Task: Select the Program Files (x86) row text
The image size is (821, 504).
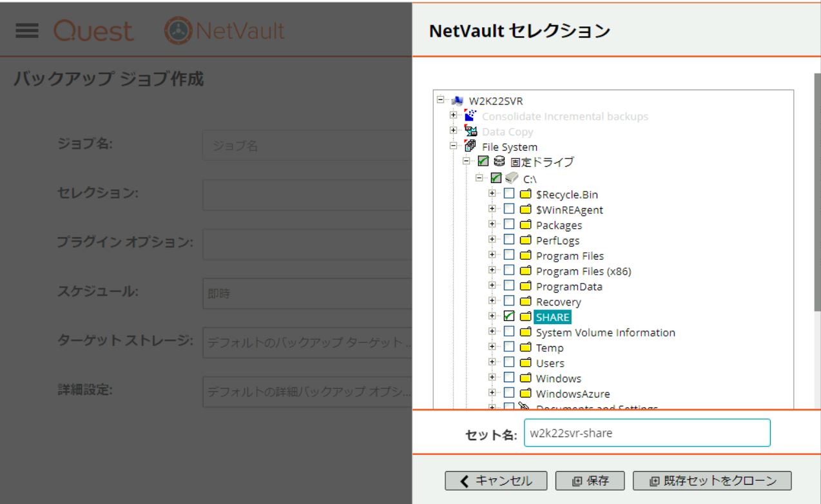Action: pos(583,271)
